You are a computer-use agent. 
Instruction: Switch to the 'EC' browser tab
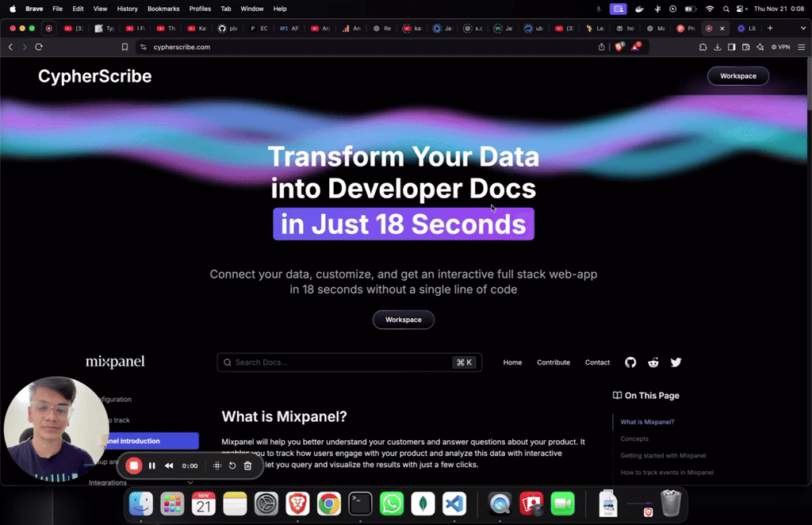pyautogui.click(x=259, y=29)
